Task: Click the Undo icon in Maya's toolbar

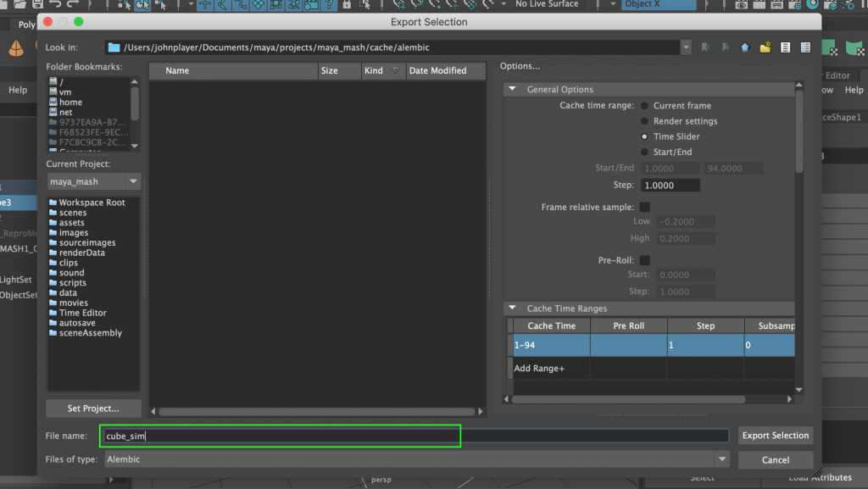Action: (54, 5)
